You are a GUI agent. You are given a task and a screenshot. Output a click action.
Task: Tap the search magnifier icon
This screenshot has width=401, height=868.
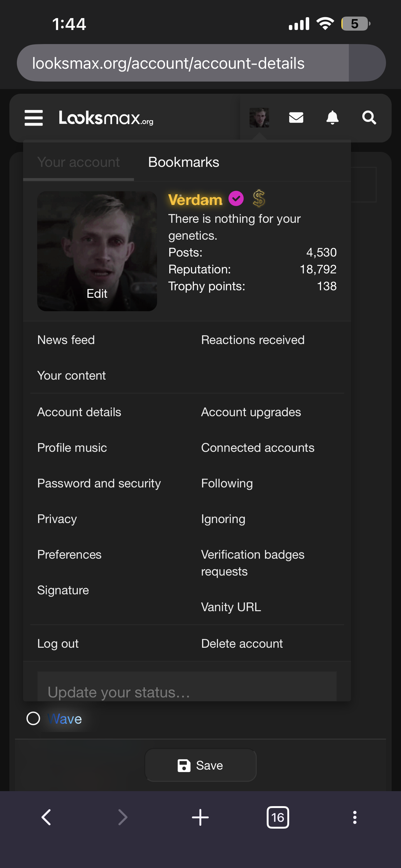pos(369,118)
